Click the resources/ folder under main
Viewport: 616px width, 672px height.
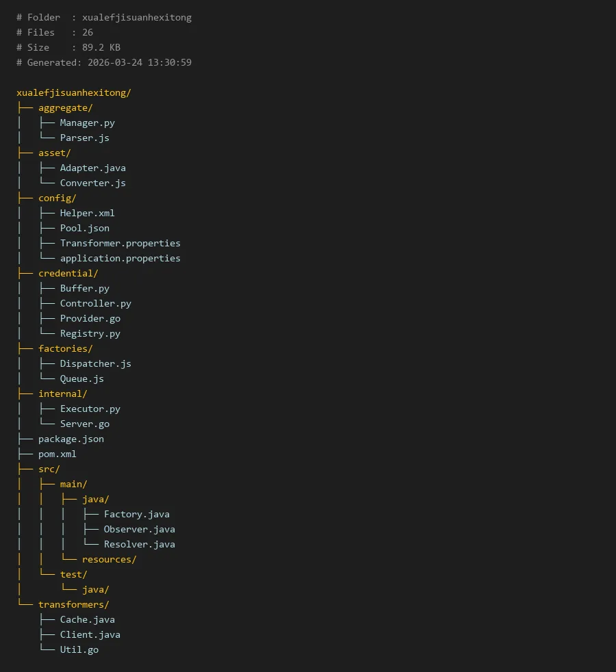coord(109,559)
